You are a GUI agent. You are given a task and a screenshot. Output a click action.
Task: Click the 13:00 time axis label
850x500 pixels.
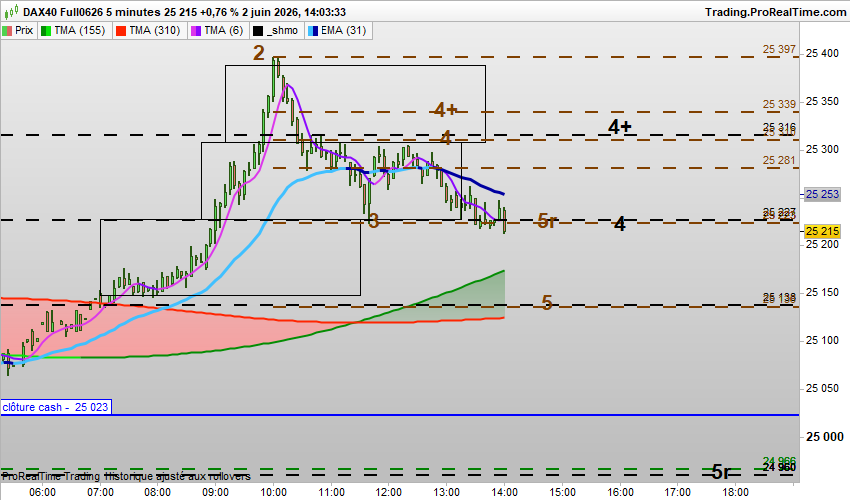pos(447,492)
